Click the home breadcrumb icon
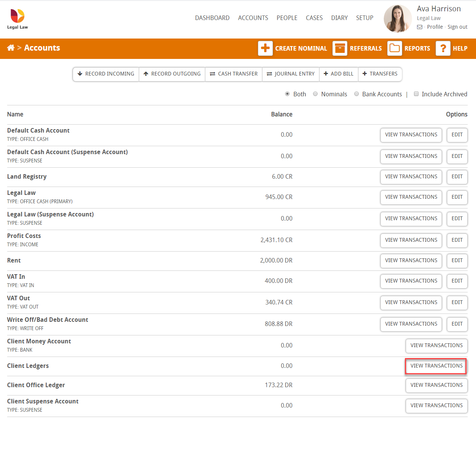Image resolution: width=476 pixels, height=451 pixels. pos(11,48)
